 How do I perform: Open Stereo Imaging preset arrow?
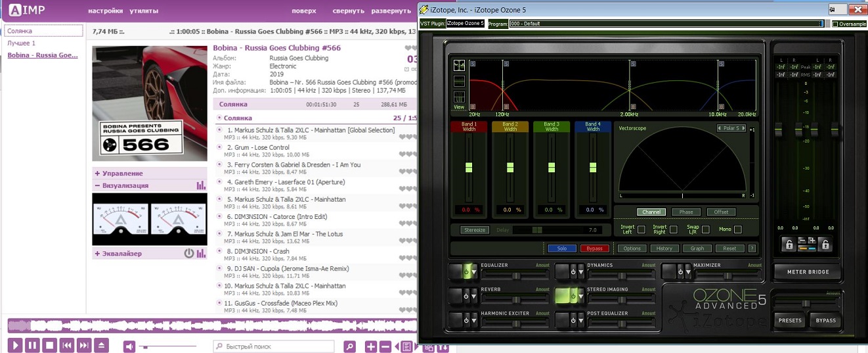click(581, 296)
